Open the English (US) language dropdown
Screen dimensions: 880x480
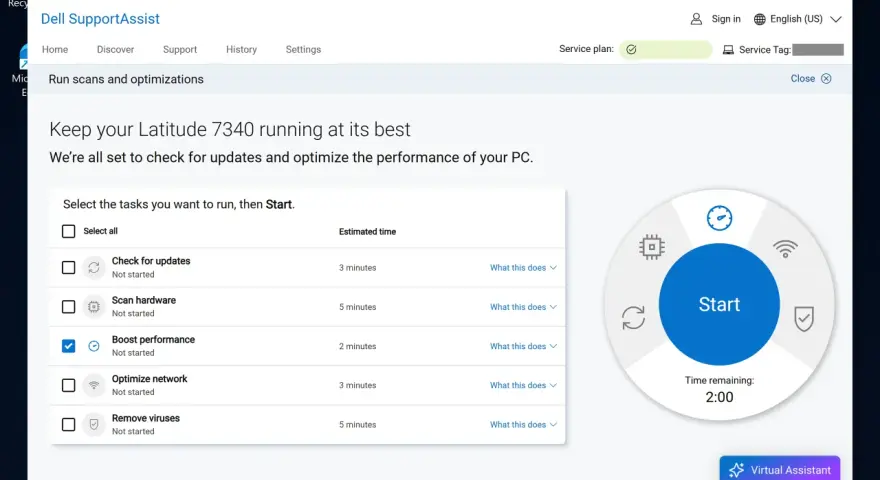point(798,19)
